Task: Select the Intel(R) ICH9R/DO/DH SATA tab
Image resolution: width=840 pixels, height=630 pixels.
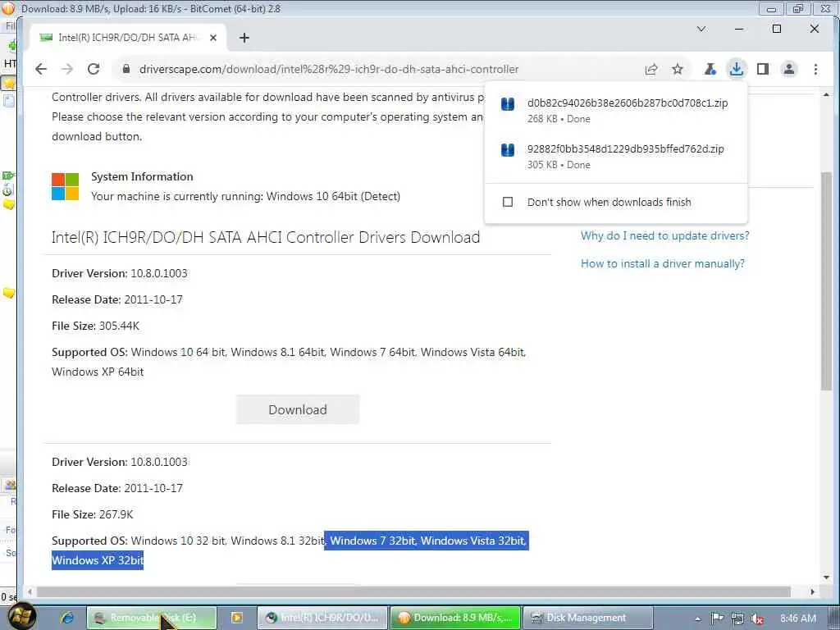Action: [x=126, y=38]
